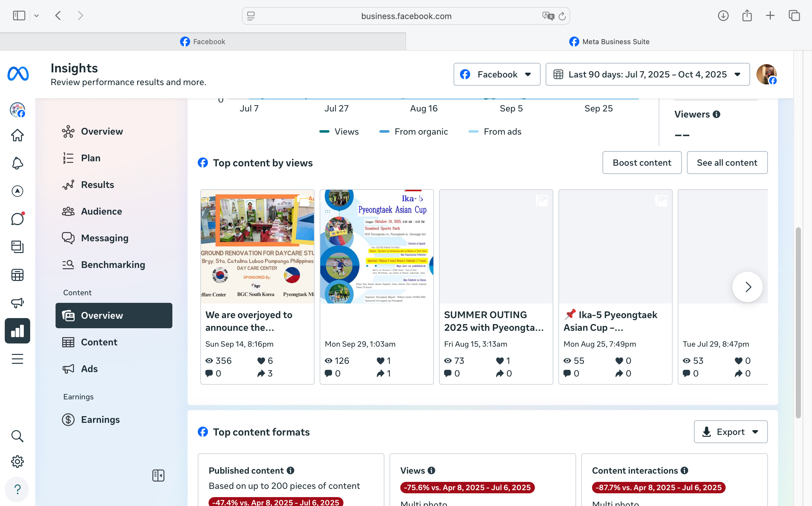The image size is (812, 506).
Task: Click the Help question mark icon
Action: coord(17,489)
